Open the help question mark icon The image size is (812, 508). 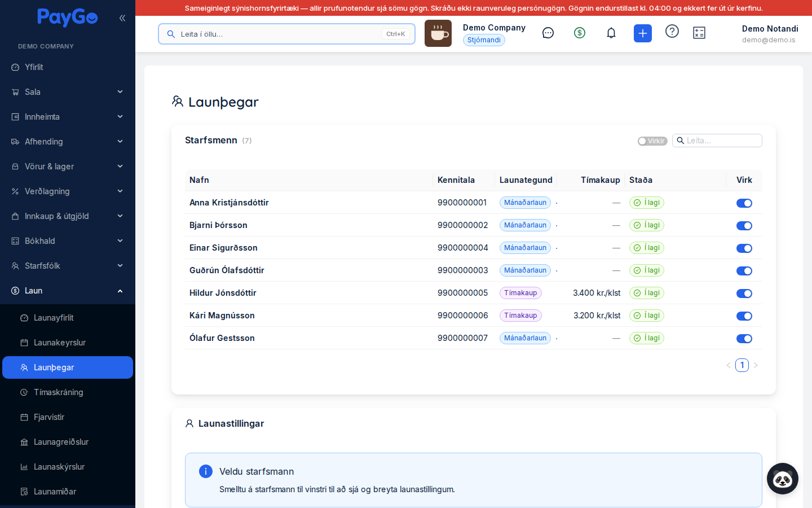(x=672, y=31)
